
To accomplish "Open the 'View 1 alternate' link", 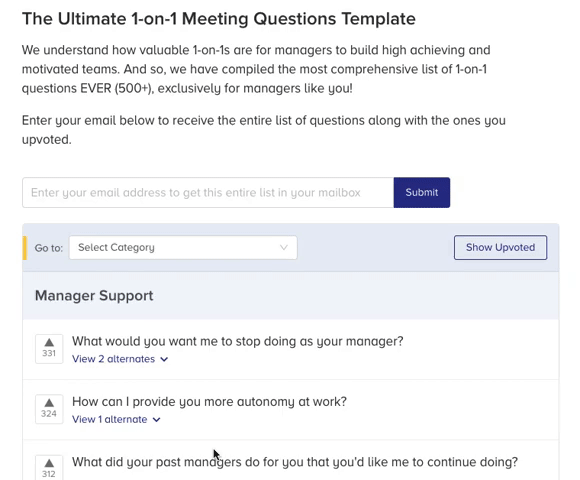I will [109, 419].
